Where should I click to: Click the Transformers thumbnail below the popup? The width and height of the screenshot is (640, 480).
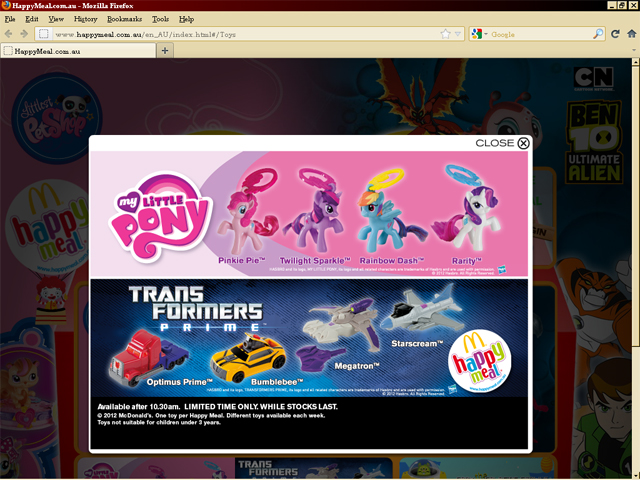(313, 469)
